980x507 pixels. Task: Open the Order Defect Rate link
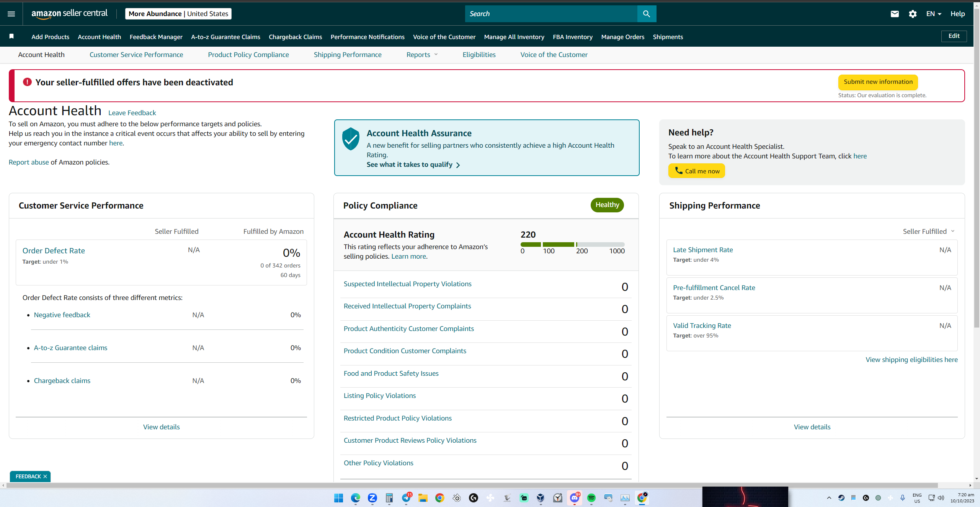(x=54, y=251)
